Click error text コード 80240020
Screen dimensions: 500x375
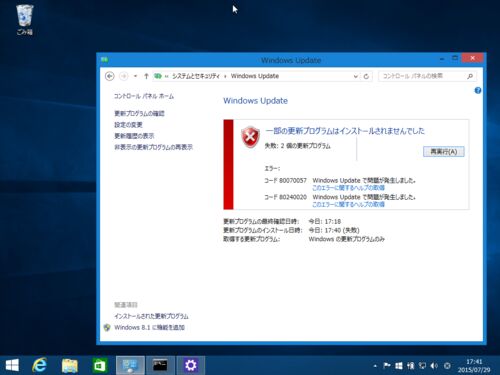click(285, 197)
